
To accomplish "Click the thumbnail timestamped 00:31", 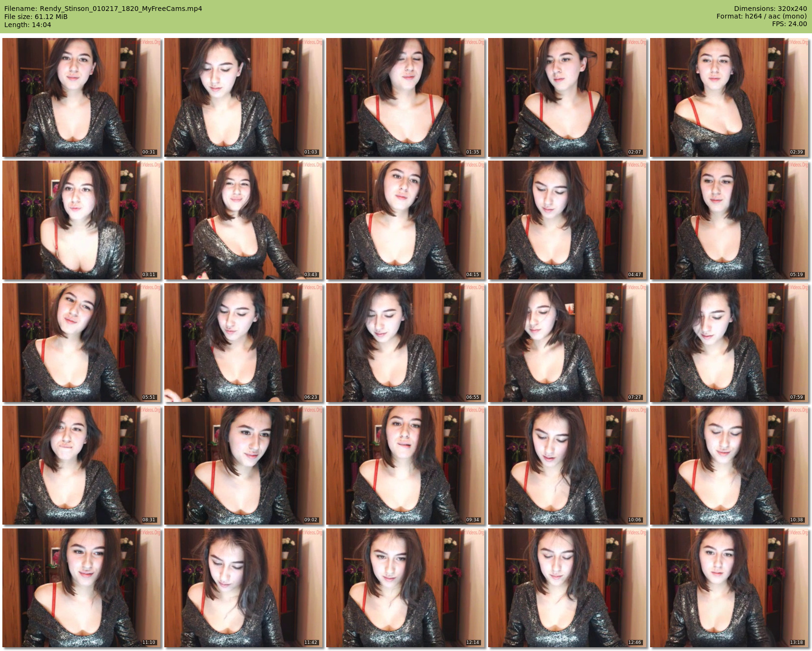I will point(82,97).
